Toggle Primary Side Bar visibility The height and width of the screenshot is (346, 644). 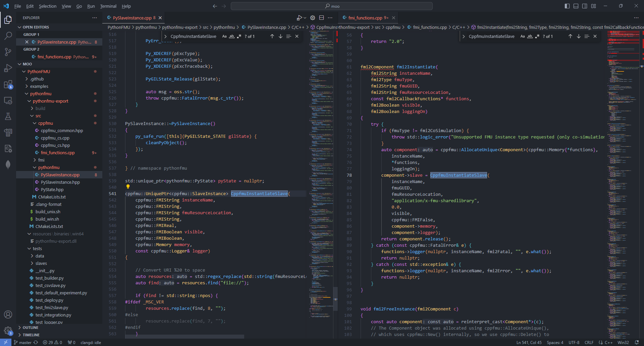[x=567, y=6]
